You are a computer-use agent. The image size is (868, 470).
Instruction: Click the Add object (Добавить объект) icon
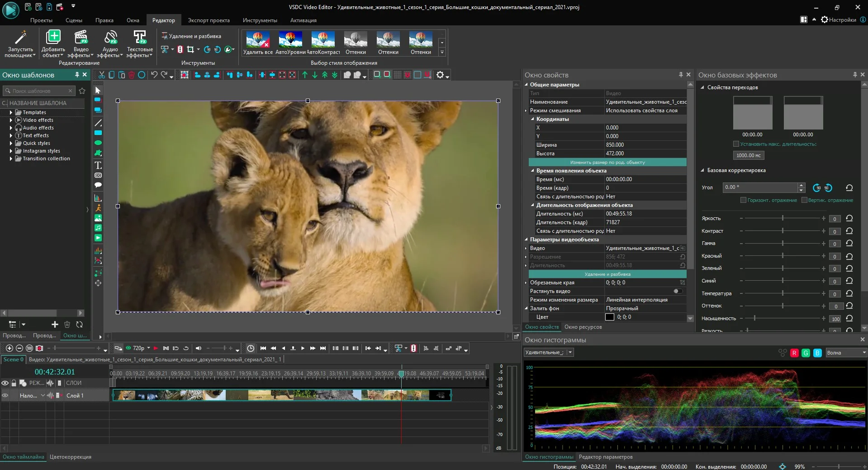[53, 37]
